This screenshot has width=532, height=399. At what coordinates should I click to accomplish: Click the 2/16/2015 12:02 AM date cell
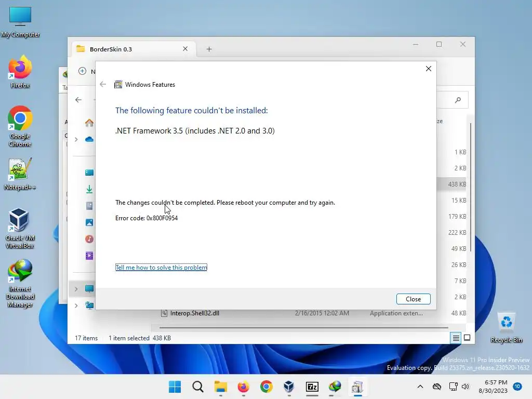click(322, 313)
